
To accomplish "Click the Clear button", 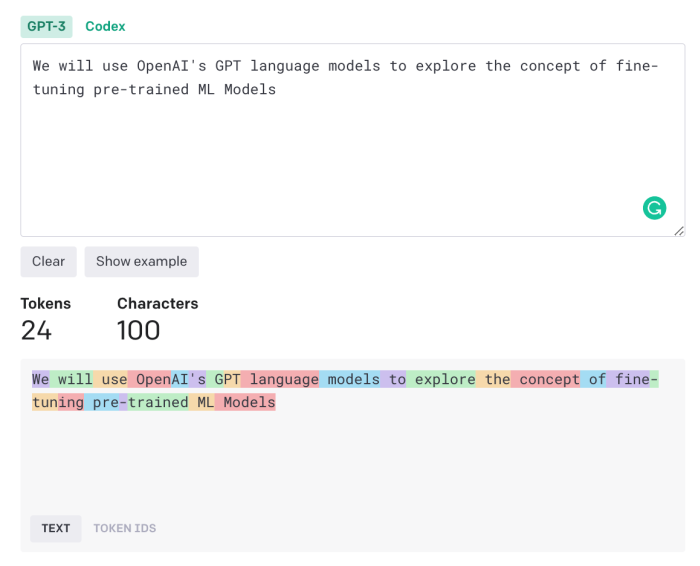I will coord(48,262).
